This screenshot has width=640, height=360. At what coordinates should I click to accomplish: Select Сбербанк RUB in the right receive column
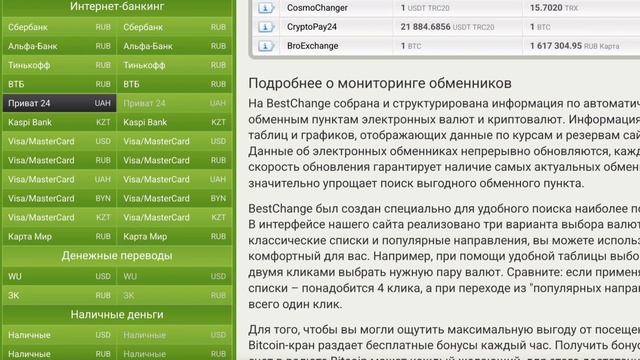tap(174, 27)
